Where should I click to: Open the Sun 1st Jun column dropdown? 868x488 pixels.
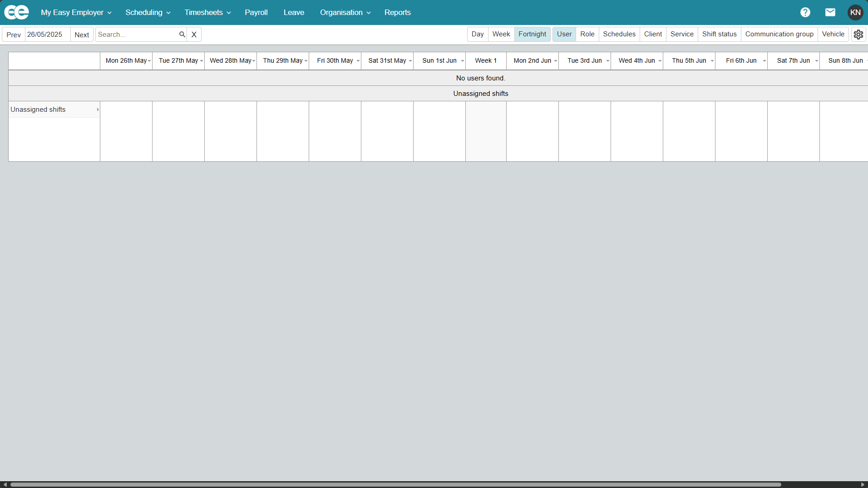(x=462, y=60)
